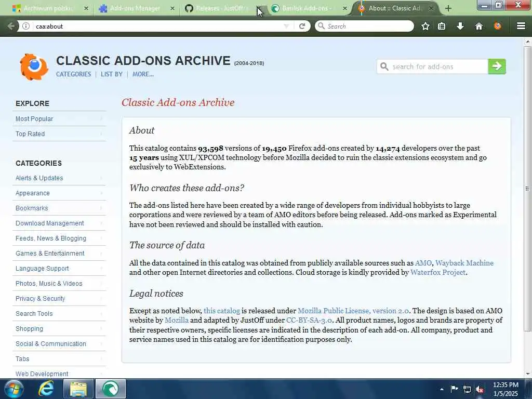532x399 pixels.
Task: Follow the Waterfox Project link
Action: point(437,272)
